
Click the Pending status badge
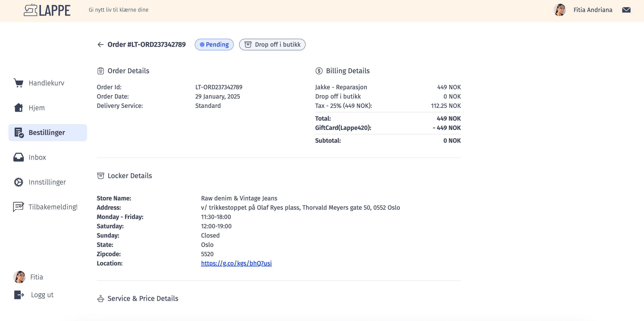click(214, 45)
